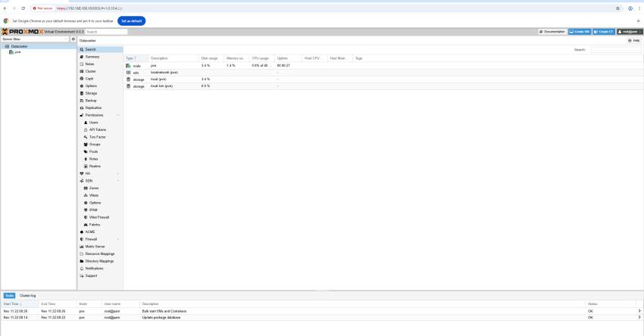Open the root@pam user menu
This screenshot has width=644, height=336.
point(630,32)
